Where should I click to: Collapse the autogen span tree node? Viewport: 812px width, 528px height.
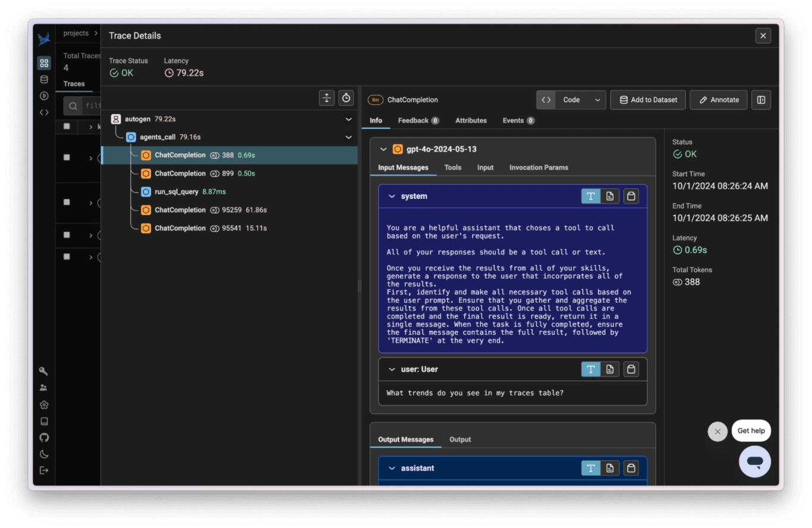click(x=348, y=119)
